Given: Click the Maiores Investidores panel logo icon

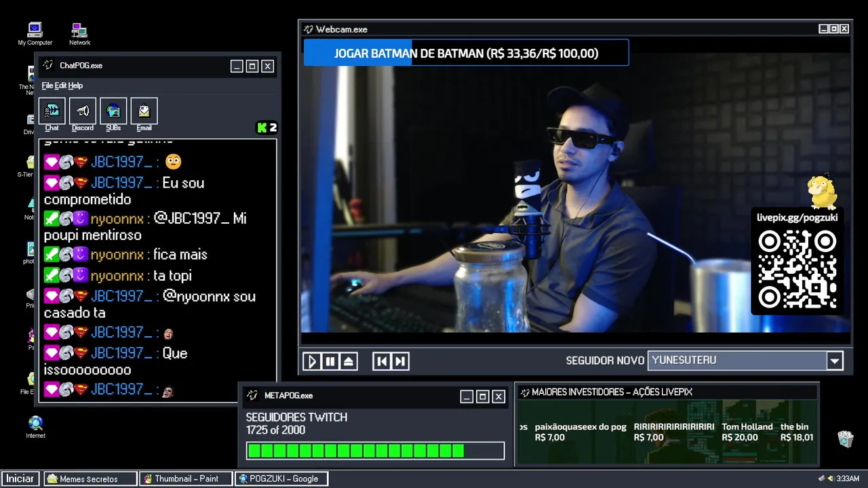Looking at the screenshot, I should point(524,392).
